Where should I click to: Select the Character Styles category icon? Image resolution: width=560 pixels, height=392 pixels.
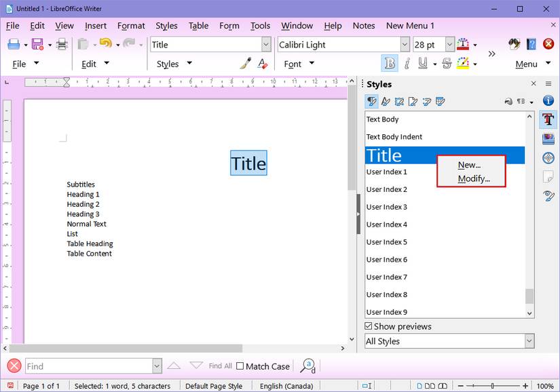385,101
